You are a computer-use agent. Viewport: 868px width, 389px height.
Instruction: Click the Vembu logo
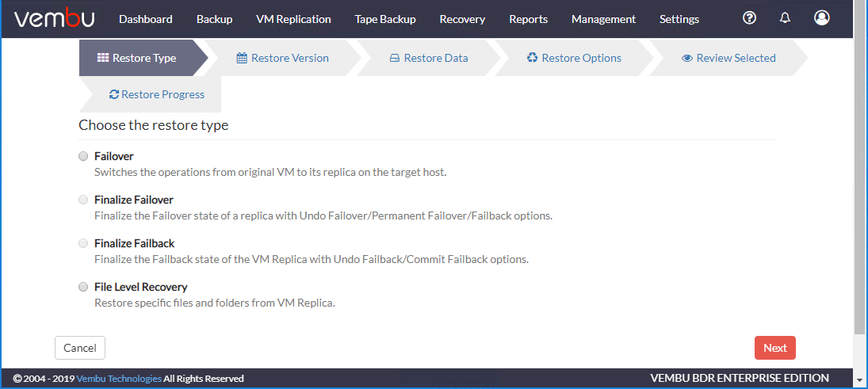[54, 19]
